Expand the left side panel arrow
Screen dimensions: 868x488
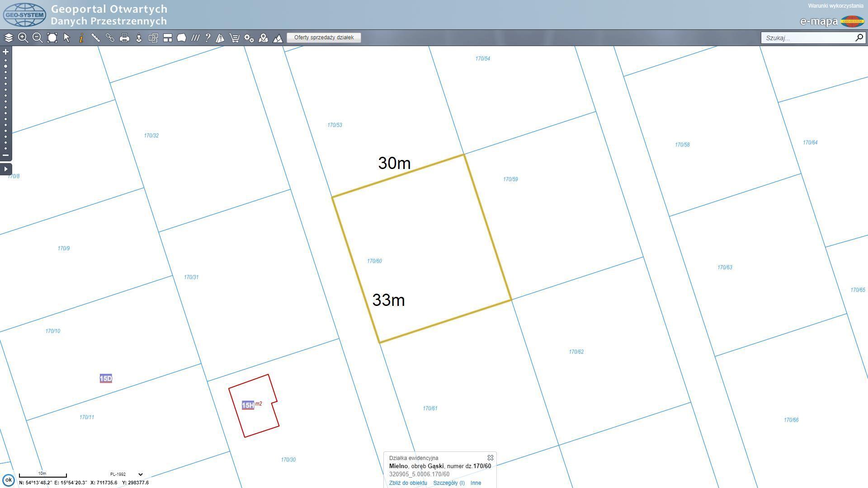tap(5, 169)
